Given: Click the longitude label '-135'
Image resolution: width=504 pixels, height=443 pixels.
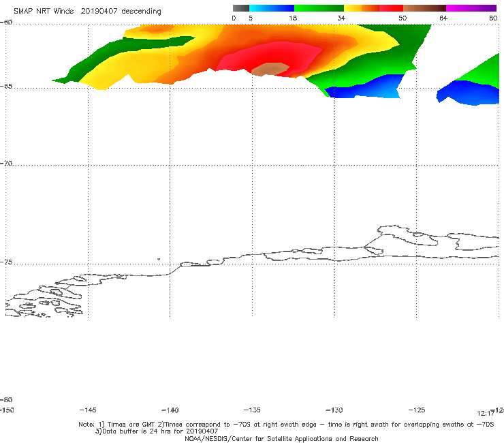Looking at the screenshot, I should pyautogui.click(x=252, y=410).
